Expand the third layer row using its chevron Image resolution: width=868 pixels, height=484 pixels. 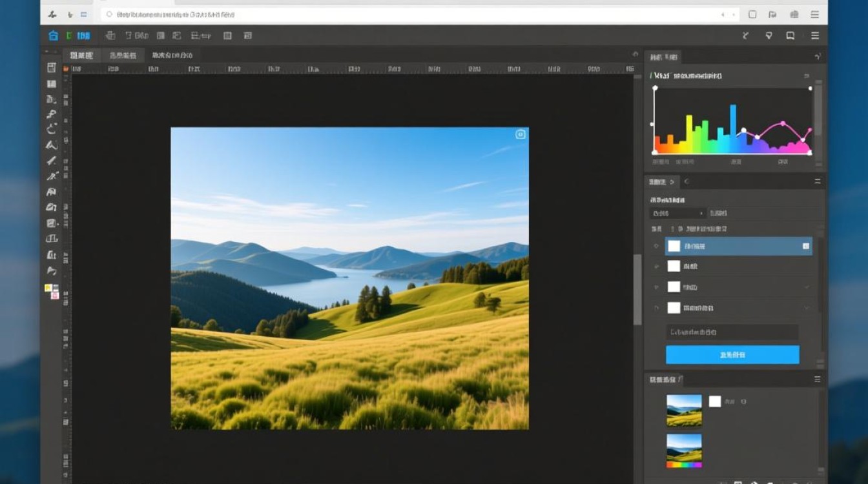[807, 287]
